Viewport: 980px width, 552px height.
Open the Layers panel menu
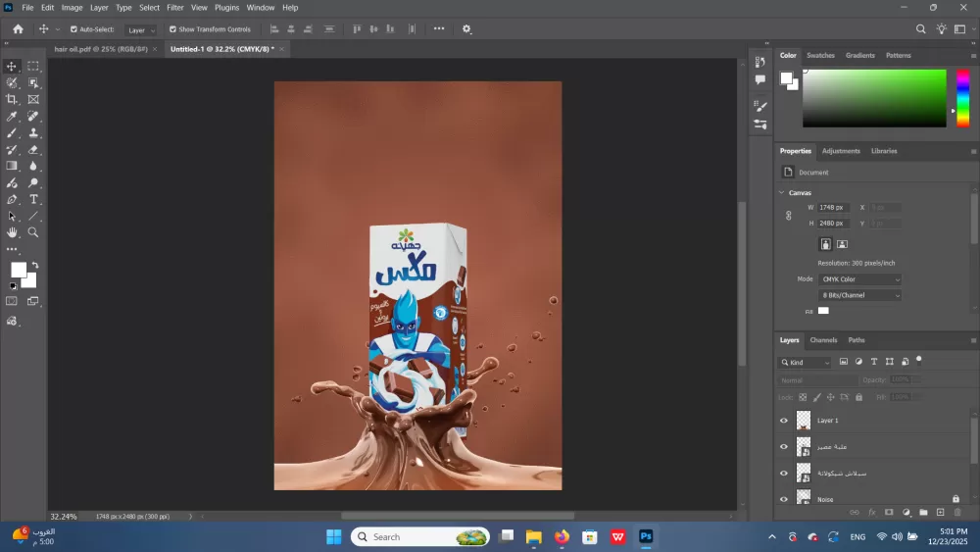973,340
